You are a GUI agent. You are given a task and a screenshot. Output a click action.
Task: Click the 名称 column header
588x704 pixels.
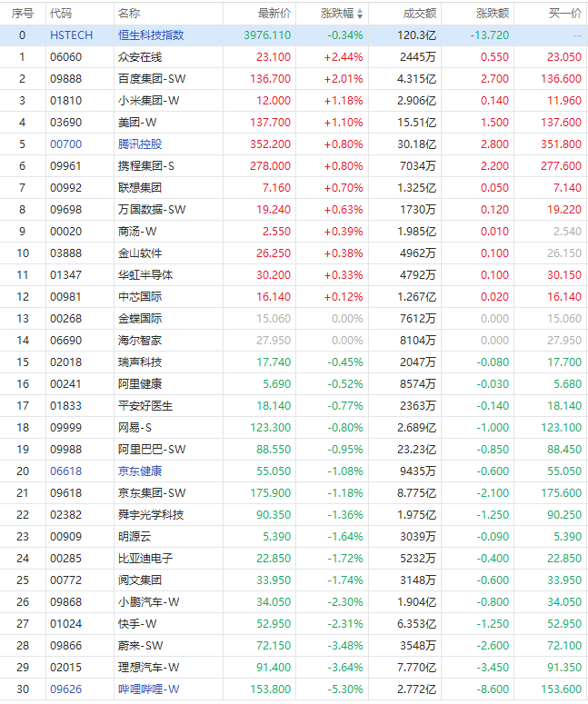[129, 14]
